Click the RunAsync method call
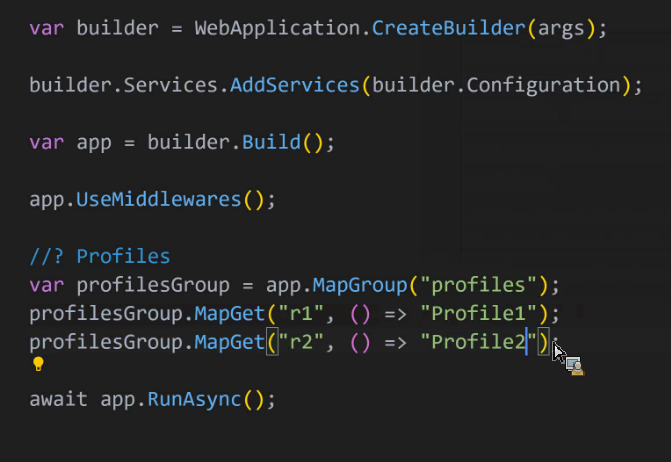 coord(194,400)
